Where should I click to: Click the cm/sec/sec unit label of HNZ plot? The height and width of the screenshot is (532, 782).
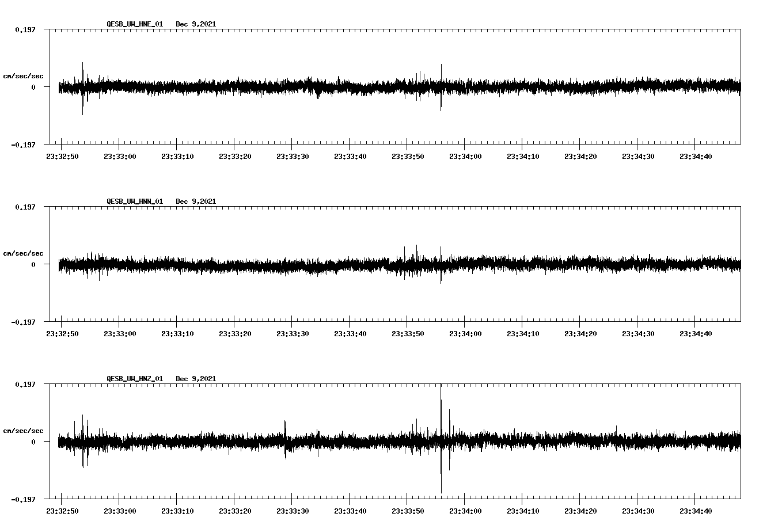tap(23, 431)
